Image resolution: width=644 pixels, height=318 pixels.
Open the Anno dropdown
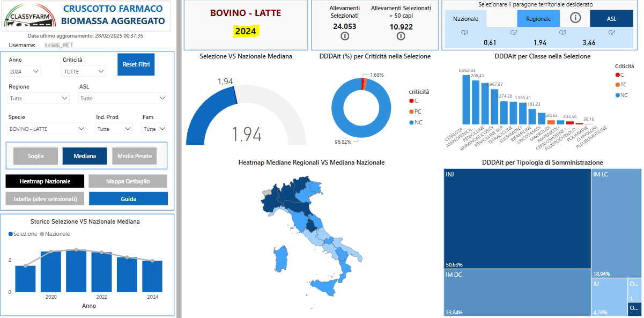point(25,71)
